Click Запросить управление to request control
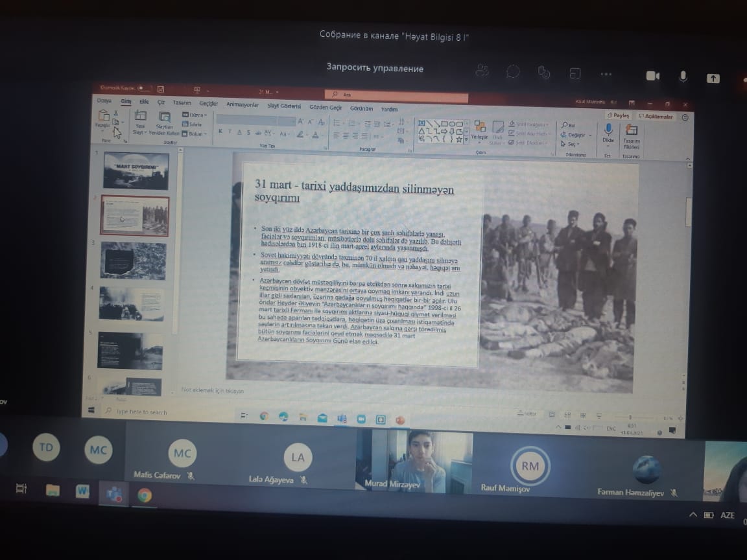The width and height of the screenshot is (747, 560). [374, 67]
